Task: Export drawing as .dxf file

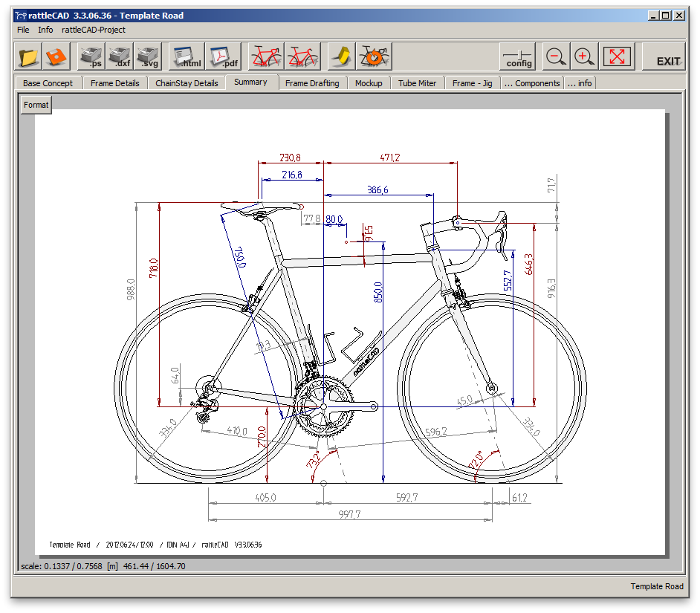Action: 119,56
